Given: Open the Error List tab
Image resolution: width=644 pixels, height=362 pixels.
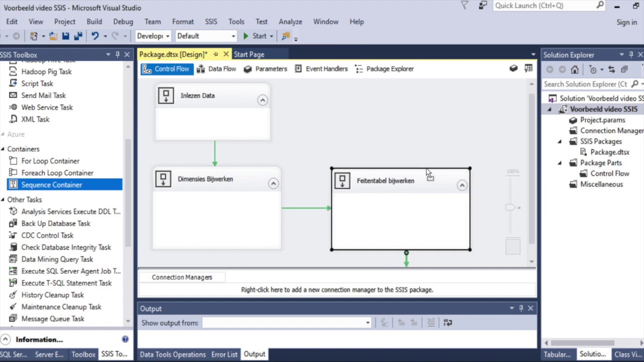Looking at the screenshot, I should (224, 354).
